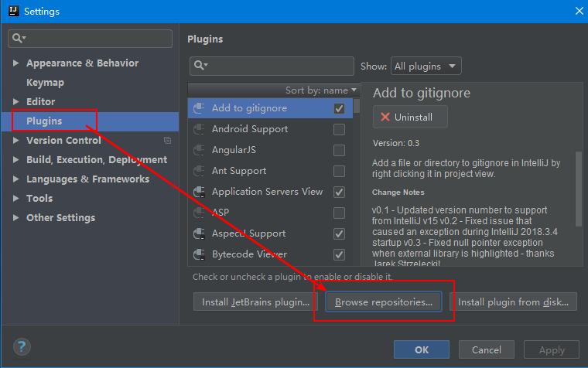Expand the Other Settings tree arrow
This screenshot has height=368, width=588.
coord(15,218)
